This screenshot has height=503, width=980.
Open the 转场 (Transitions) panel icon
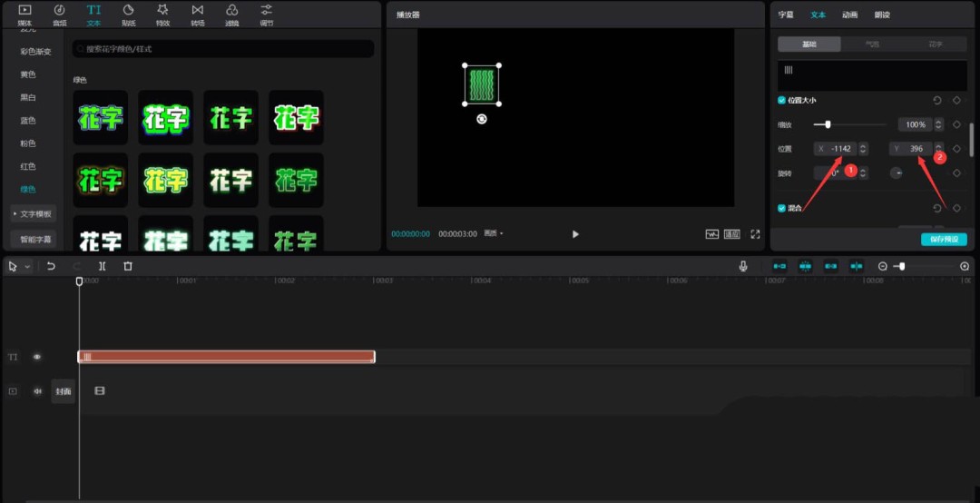click(x=197, y=14)
